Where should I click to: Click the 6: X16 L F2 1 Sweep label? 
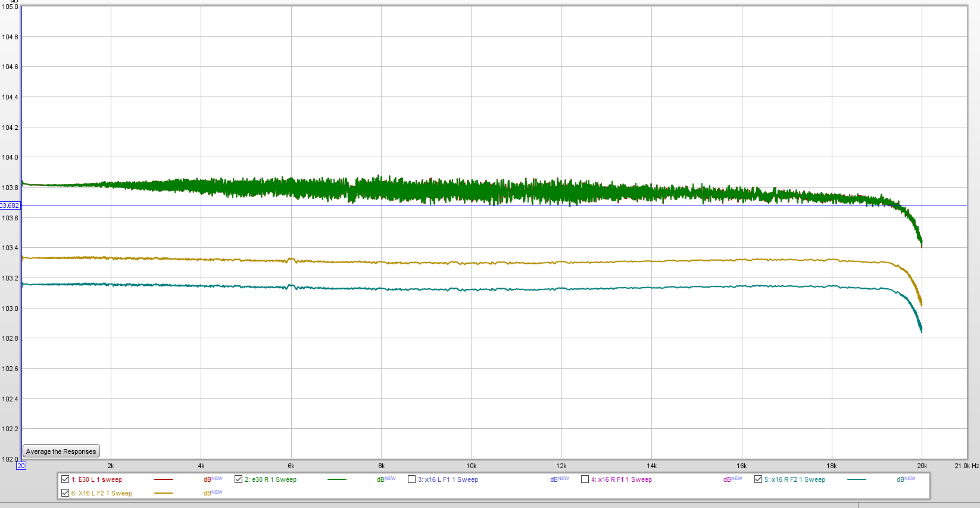(102, 493)
